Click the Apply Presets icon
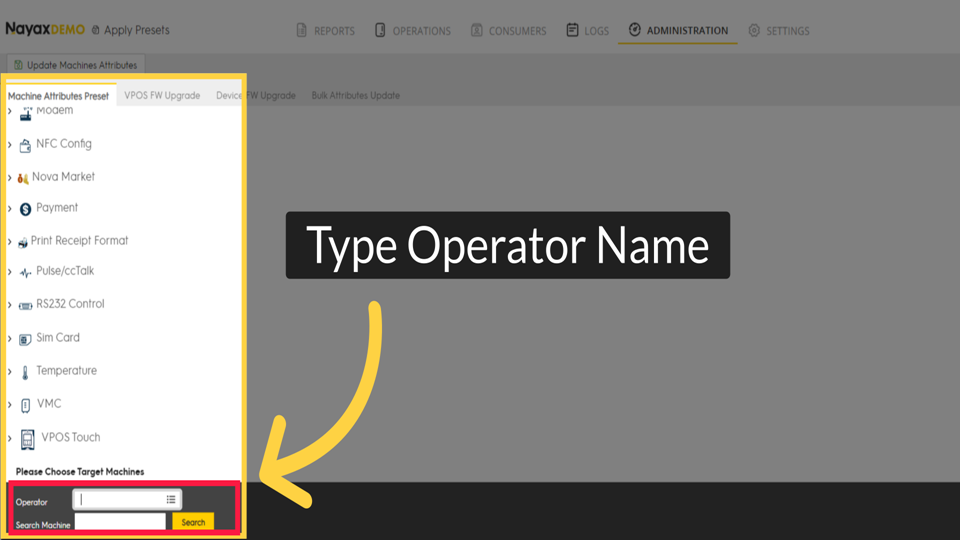This screenshot has height=540, width=960. pos(96,30)
